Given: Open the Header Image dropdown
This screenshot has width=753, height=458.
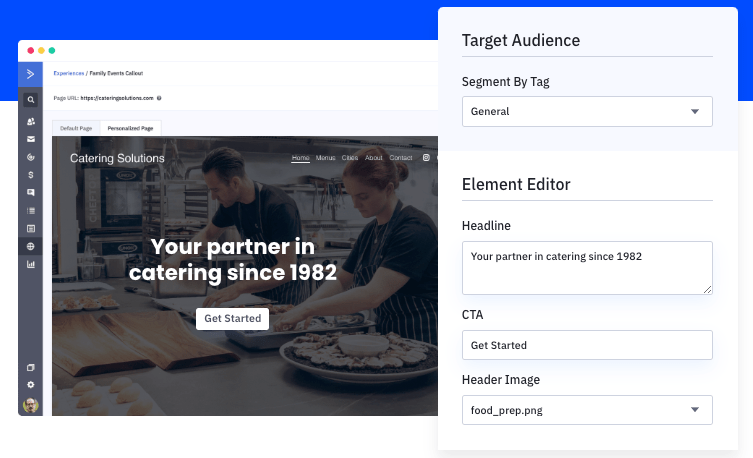Looking at the screenshot, I should point(587,410).
